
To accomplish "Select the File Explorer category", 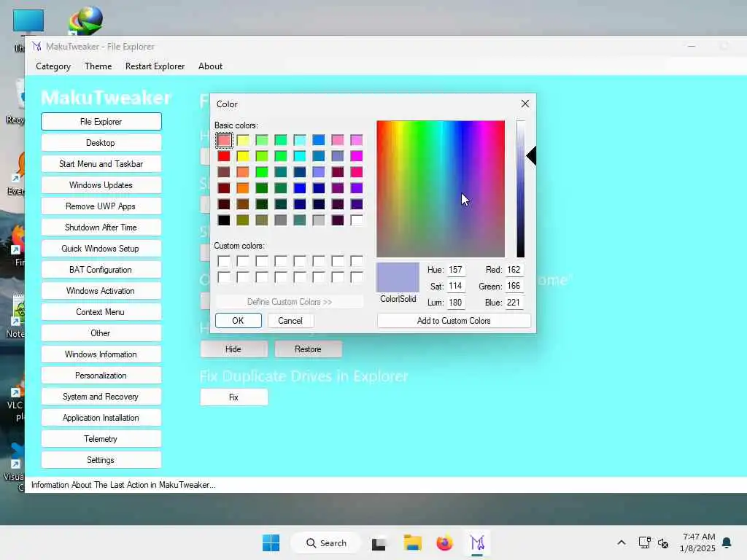I will (101, 122).
